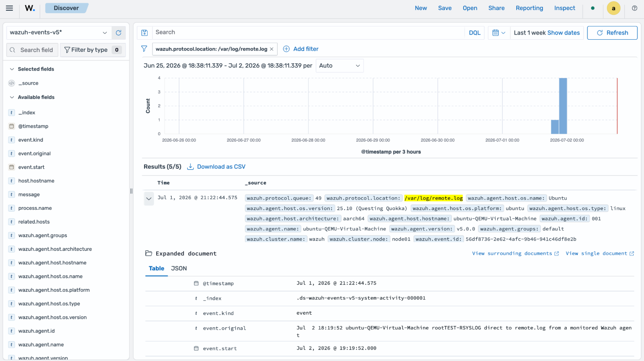Image resolution: width=644 pixels, height=361 pixels.
Task: Click the event.kind field type icon
Action: 12,140
